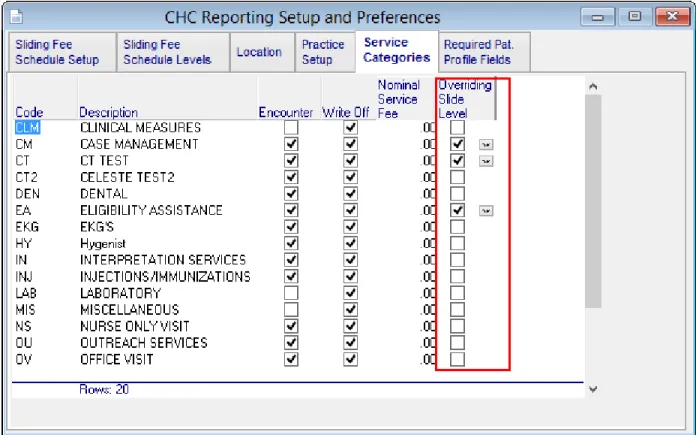This screenshot has height=435, width=696.
Task: Enable Encounter for CLINICAL MEASURES
Action: pos(291,128)
